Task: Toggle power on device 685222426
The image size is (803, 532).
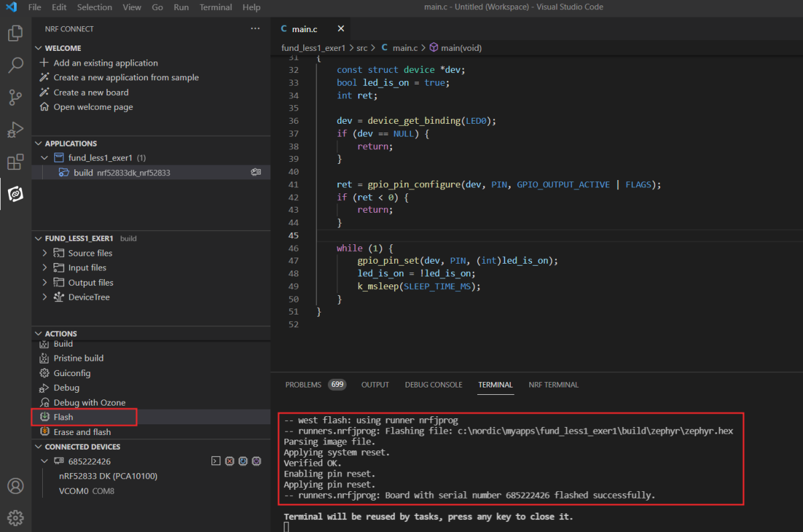Action: (x=256, y=461)
